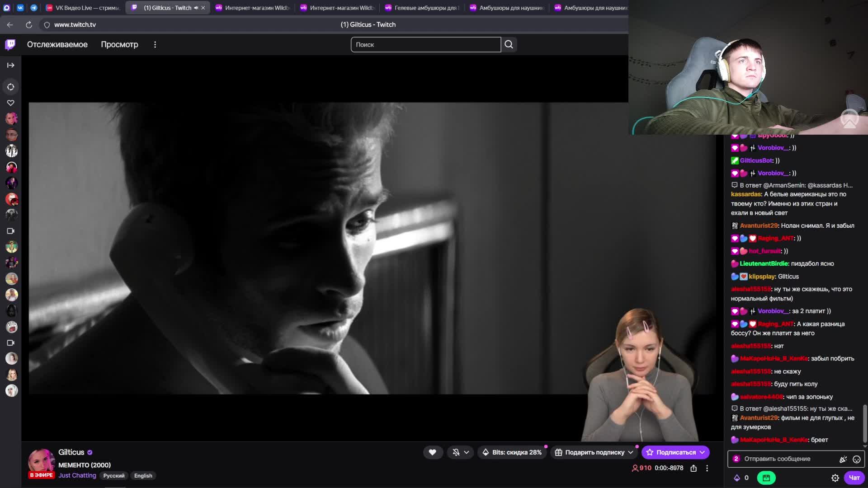Click the second camera icon in sidebar
The image size is (868, 488).
coord(11,343)
